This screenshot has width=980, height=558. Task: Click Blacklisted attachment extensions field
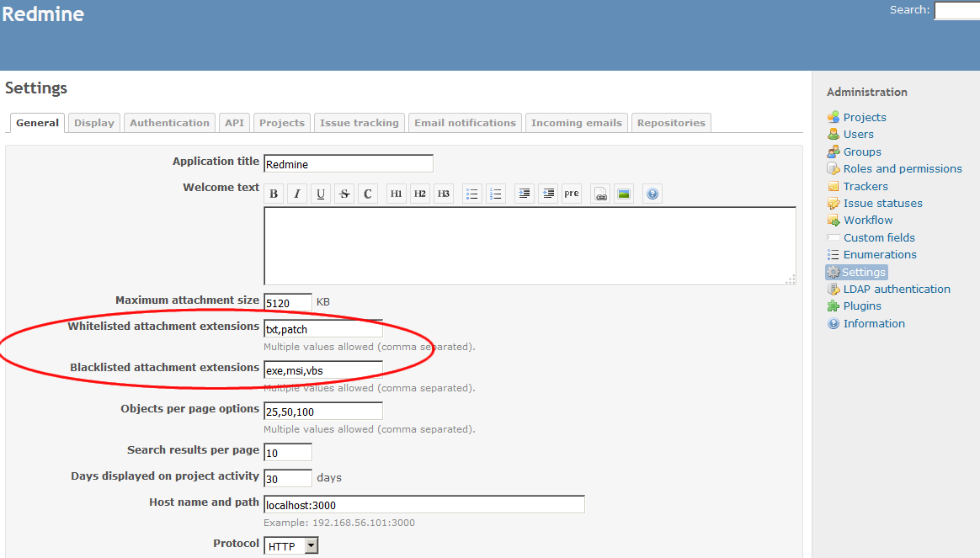point(323,370)
